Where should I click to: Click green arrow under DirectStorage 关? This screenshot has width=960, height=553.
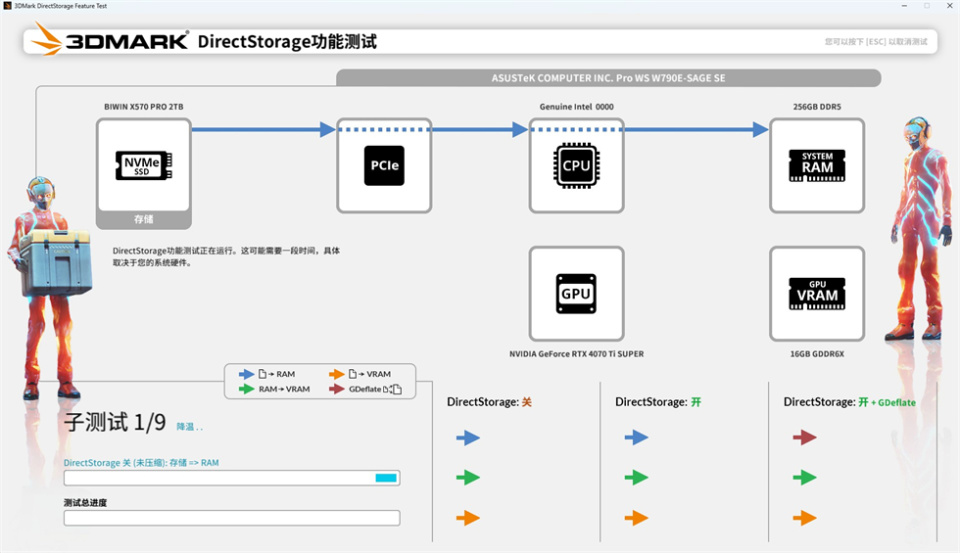(x=468, y=478)
